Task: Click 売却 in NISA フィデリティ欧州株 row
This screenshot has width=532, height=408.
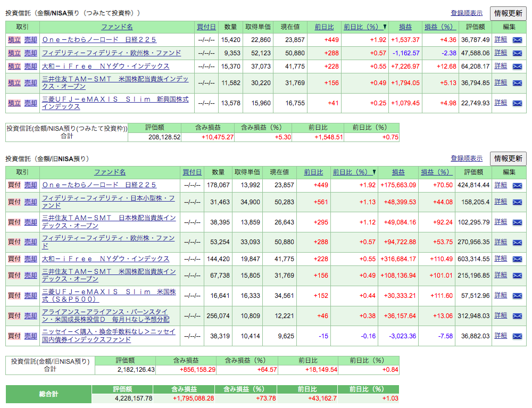Action: pos(30,53)
